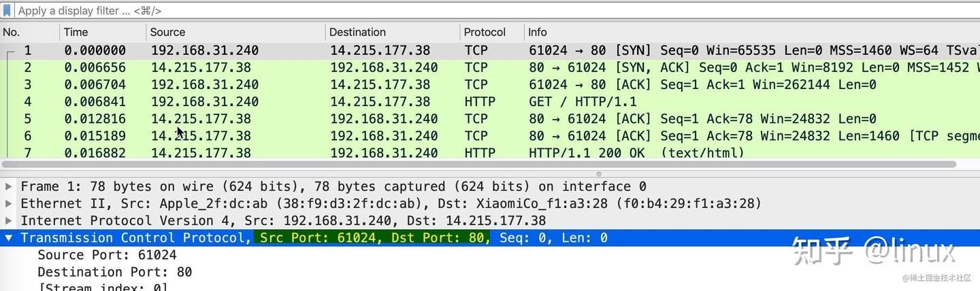980x291 pixels.
Task: Expand the Ethernet II section
Action: coord(8,203)
